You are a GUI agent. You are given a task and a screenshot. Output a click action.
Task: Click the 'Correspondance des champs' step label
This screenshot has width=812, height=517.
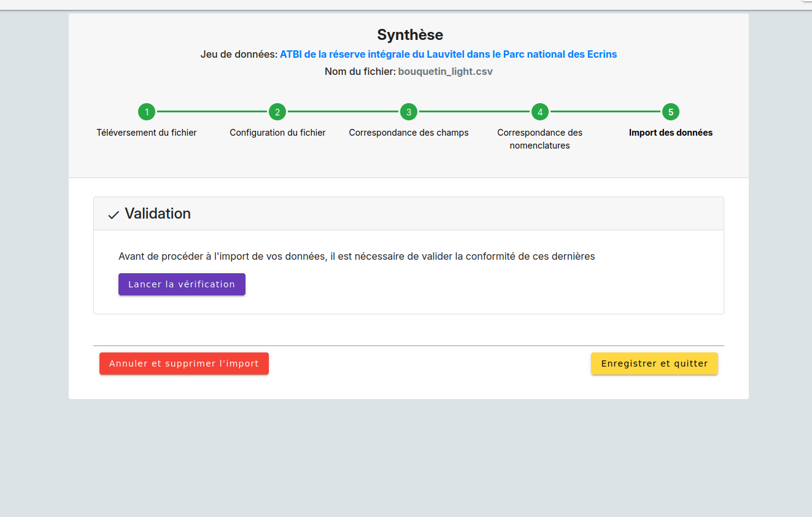pyautogui.click(x=409, y=133)
